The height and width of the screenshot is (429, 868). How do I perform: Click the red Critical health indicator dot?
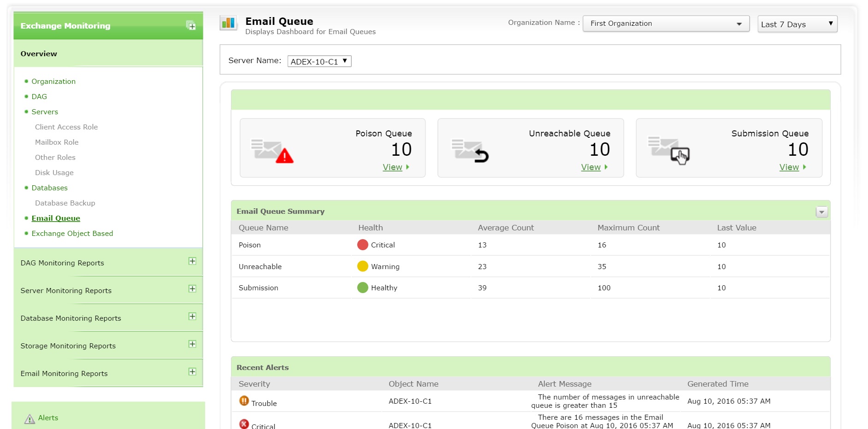pyautogui.click(x=363, y=245)
